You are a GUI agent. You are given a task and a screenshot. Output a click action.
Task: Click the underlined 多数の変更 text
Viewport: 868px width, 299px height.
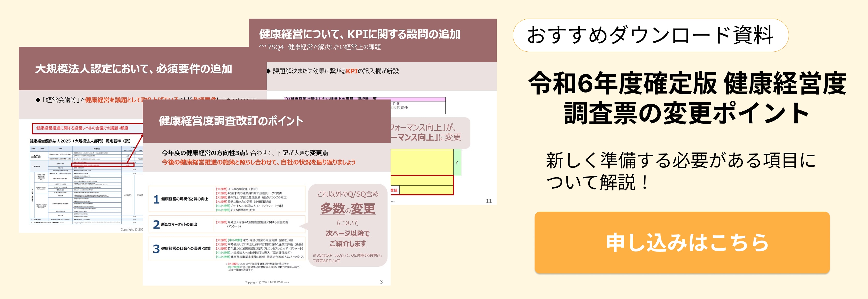click(348, 209)
